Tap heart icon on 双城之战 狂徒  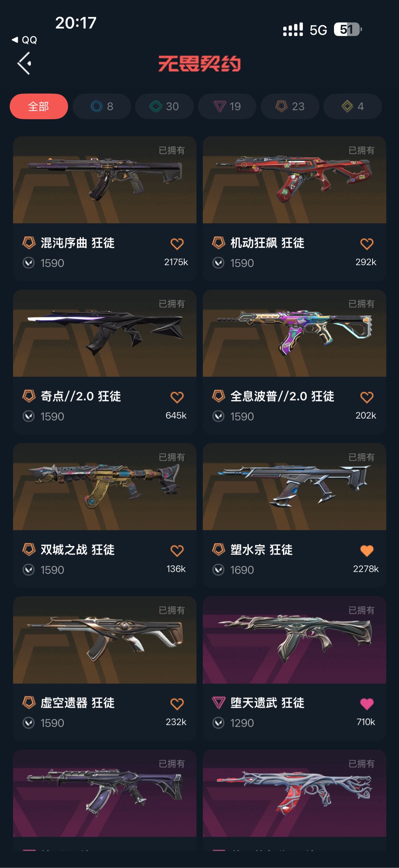pyautogui.click(x=177, y=551)
